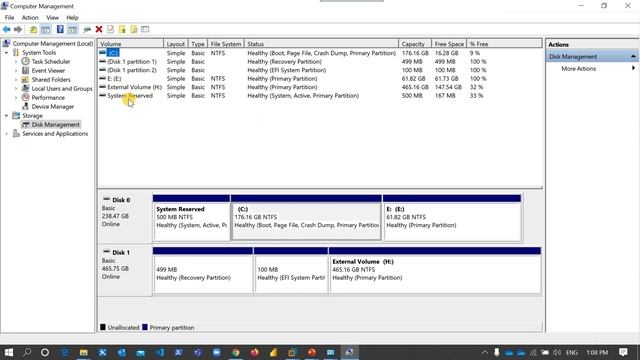The width and height of the screenshot is (640, 360).
Task: Open the Action Center notification icon
Action: 623,352
